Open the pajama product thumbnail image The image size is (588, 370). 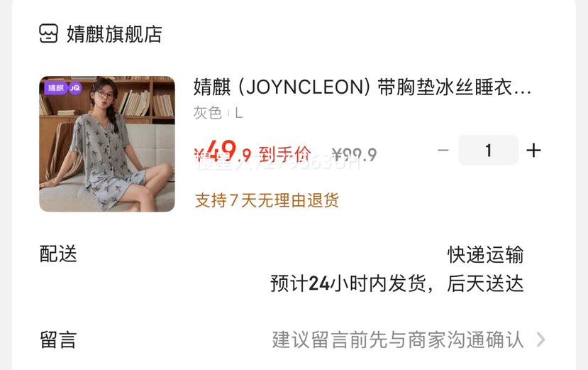click(107, 144)
